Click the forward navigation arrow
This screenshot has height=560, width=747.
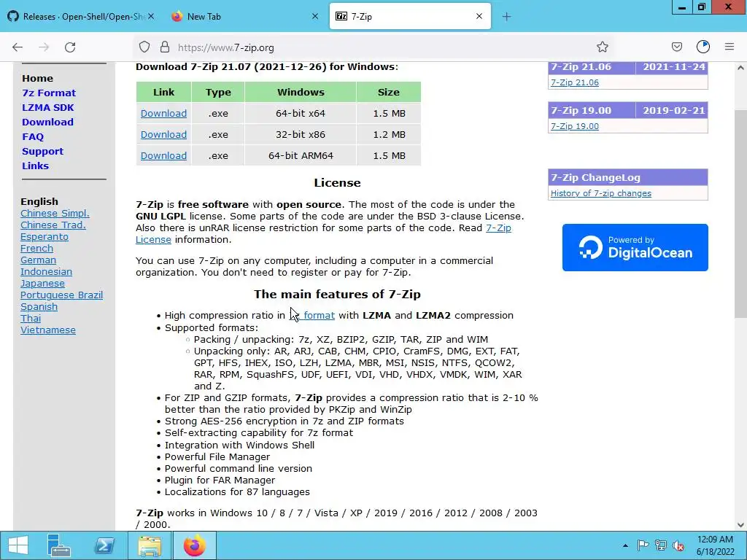(x=44, y=47)
